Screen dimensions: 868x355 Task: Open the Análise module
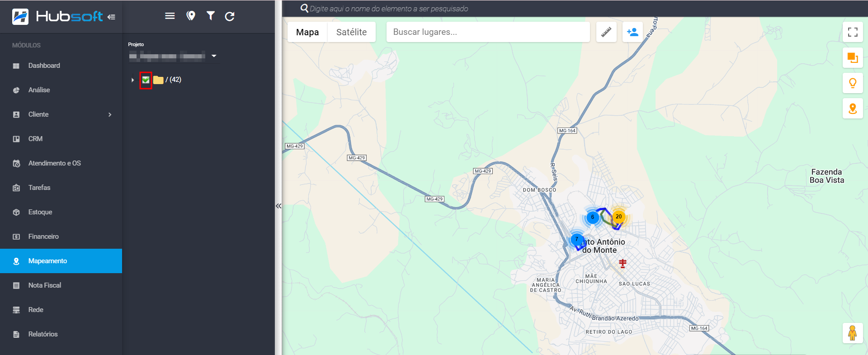pos(61,90)
